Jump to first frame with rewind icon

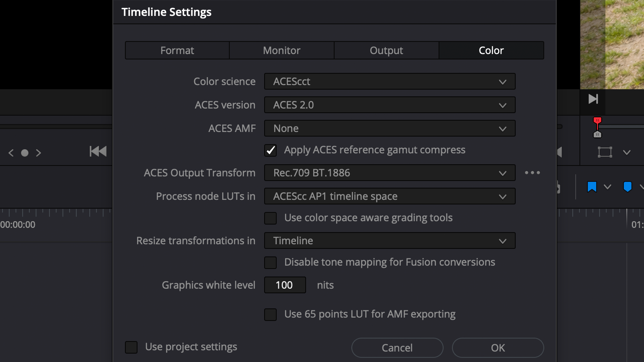(x=98, y=151)
